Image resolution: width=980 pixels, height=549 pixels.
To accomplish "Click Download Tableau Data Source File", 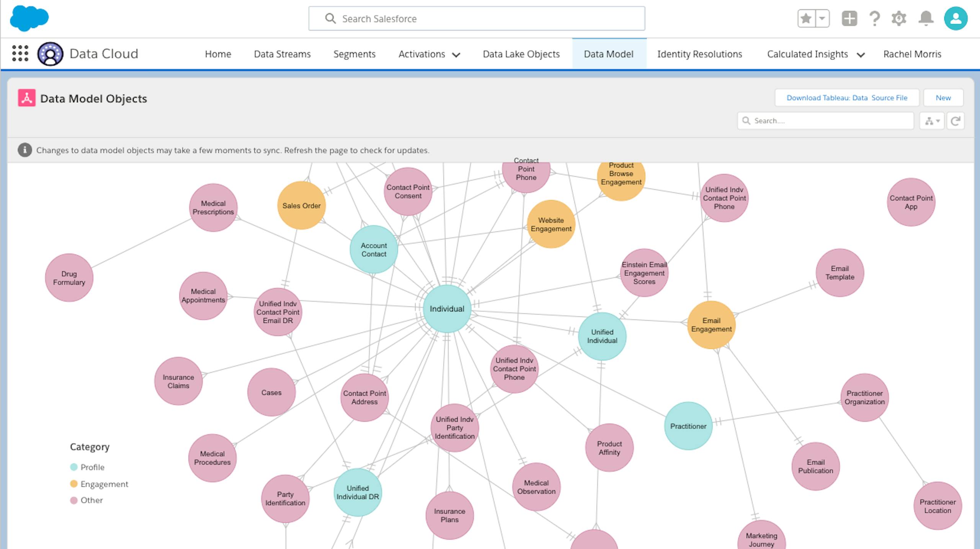I will point(847,98).
